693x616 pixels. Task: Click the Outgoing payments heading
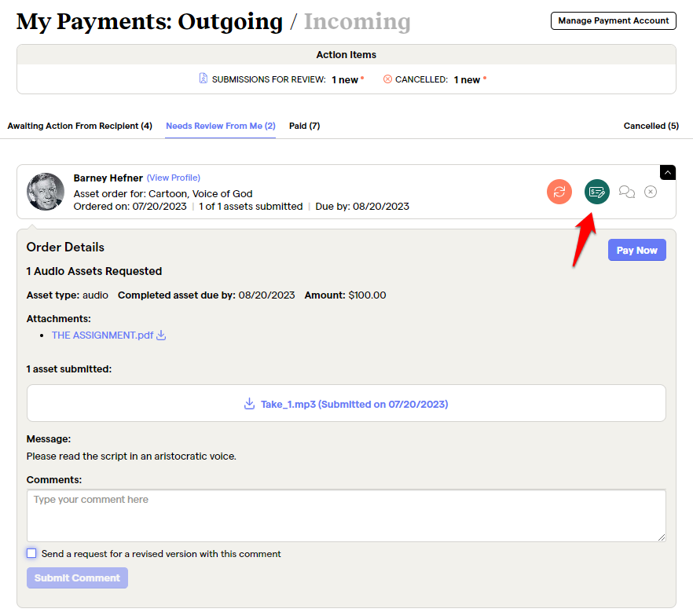coord(230,21)
